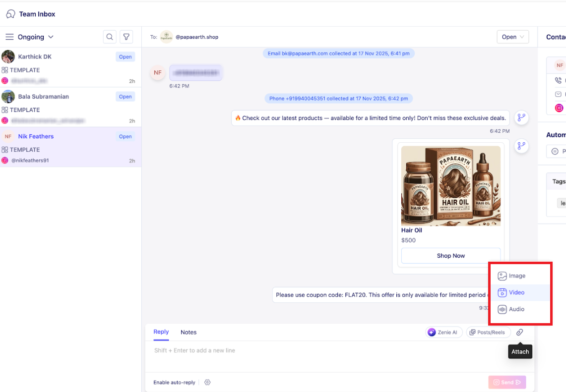Click the papaearth.shop profile logo
The height and width of the screenshot is (392, 566).
pos(166,37)
